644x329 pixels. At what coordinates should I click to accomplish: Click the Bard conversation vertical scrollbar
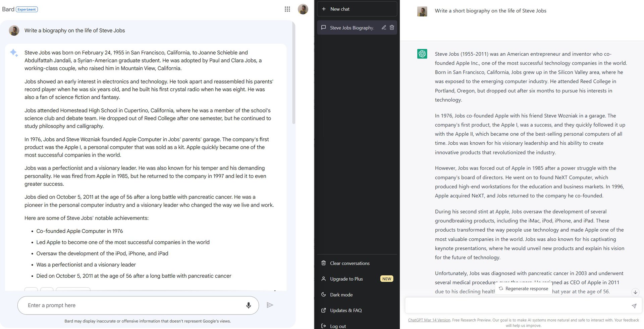point(293,74)
